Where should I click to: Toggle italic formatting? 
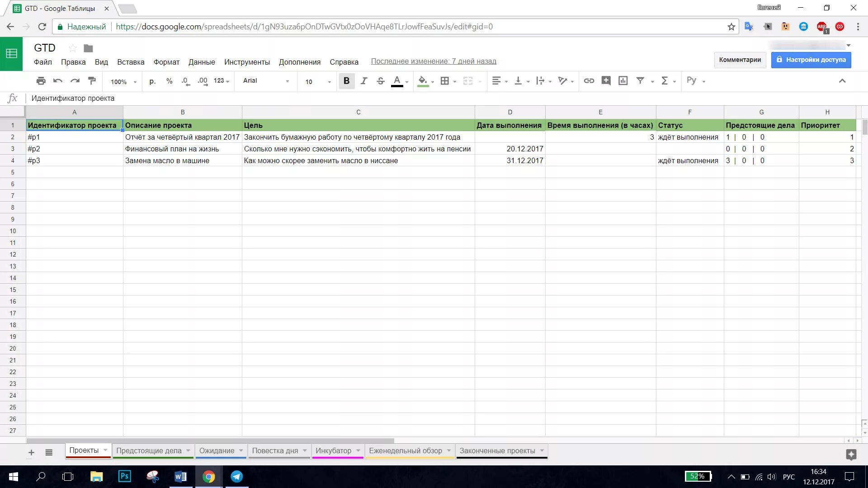(x=363, y=81)
